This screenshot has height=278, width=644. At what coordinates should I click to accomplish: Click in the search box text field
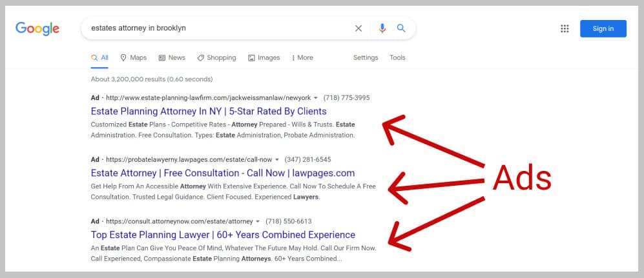[x=218, y=28]
